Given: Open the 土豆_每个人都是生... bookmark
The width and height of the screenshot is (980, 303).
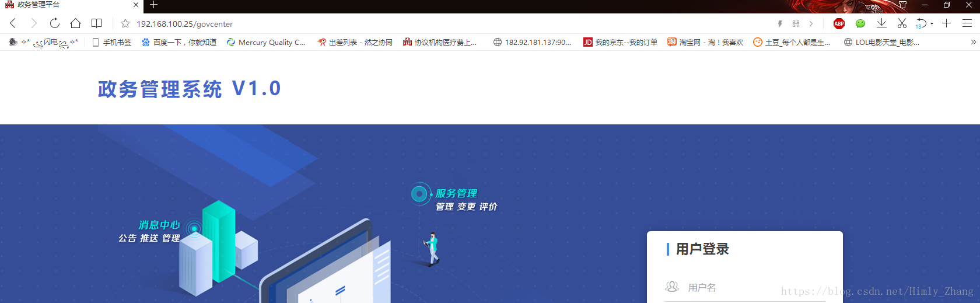Looking at the screenshot, I should 792,42.
